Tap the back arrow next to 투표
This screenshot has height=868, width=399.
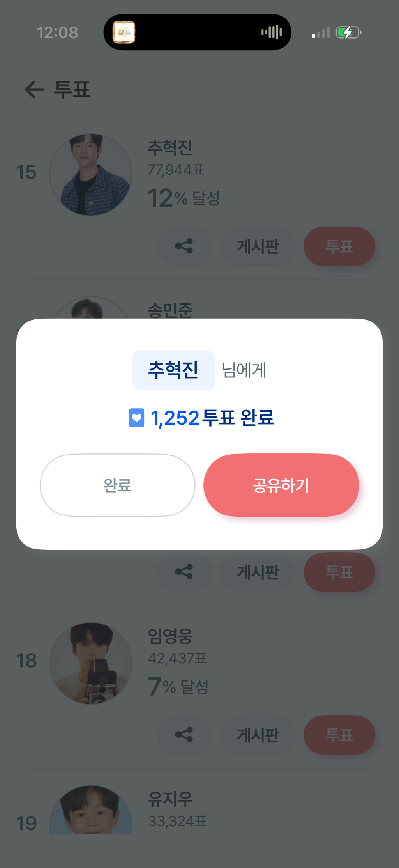[x=35, y=90]
